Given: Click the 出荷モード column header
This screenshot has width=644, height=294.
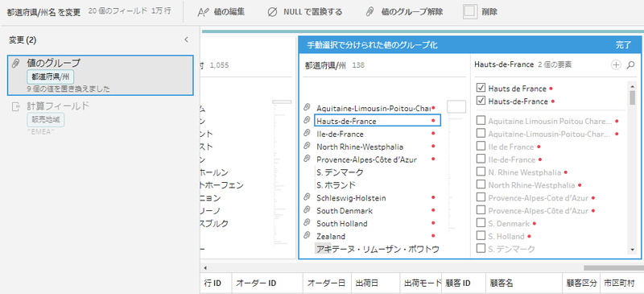Looking at the screenshot, I should [x=420, y=284].
